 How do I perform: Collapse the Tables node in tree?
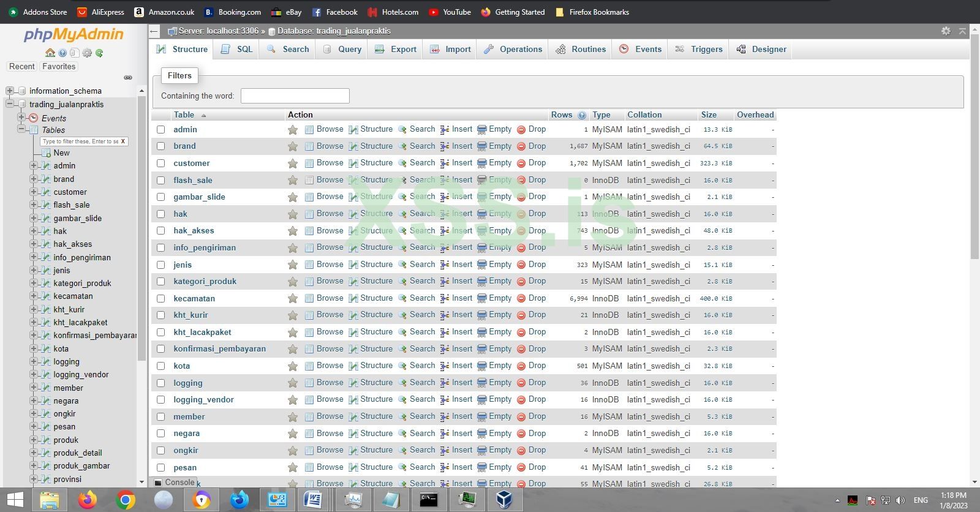(x=21, y=129)
